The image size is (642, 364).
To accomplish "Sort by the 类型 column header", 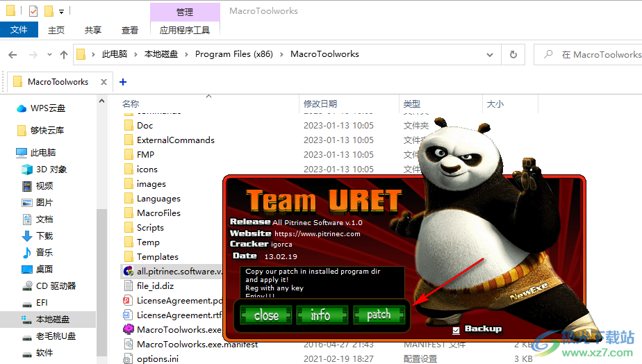I will (x=412, y=104).
